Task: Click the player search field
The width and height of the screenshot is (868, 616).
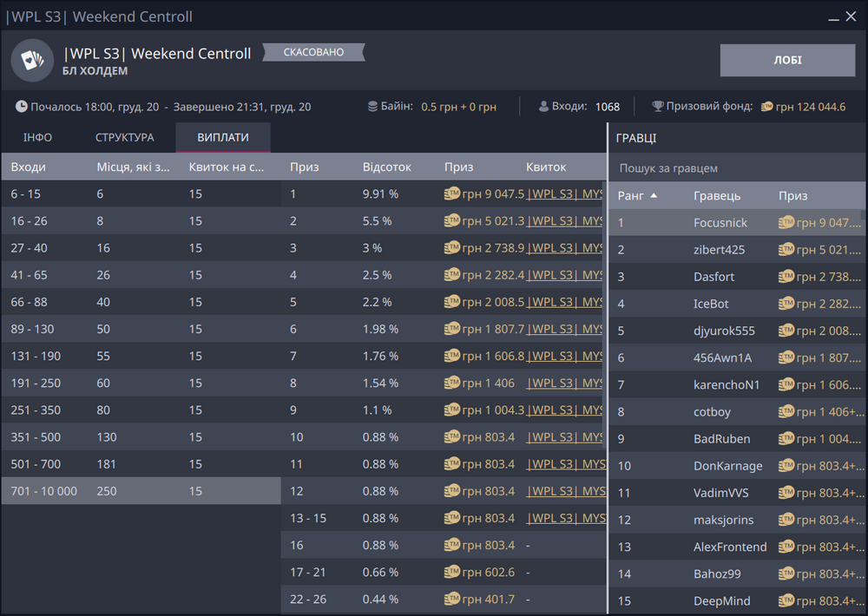Action: [x=738, y=167]
